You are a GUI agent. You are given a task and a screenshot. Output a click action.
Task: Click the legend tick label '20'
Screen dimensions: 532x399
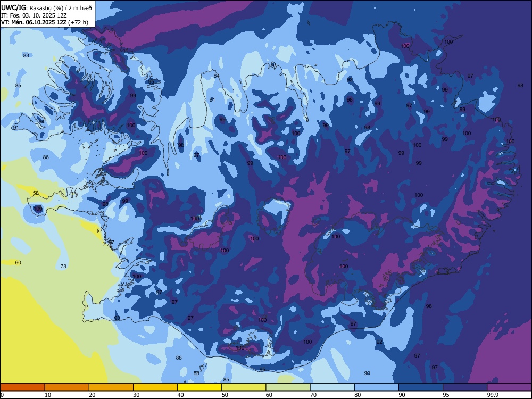click(92, 395)
